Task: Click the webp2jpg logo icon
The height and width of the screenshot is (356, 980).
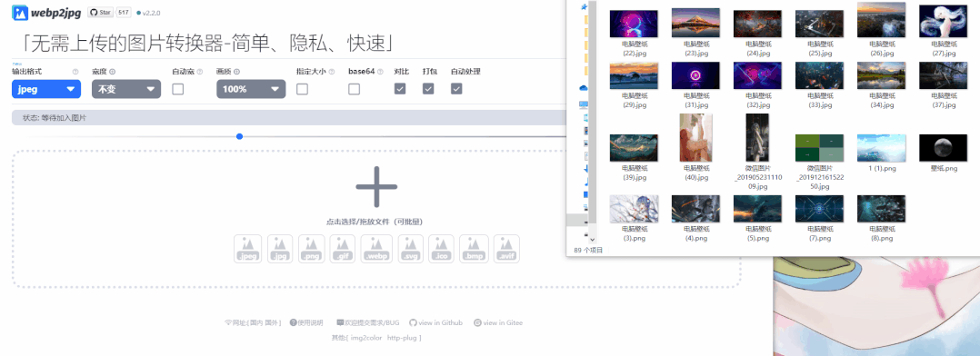Action: [19, 13]
